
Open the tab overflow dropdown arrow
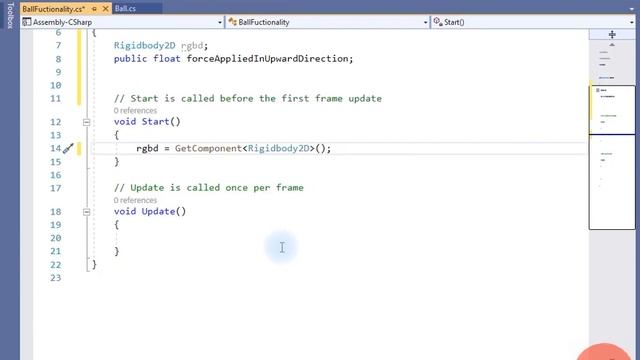tap(631, 9)
